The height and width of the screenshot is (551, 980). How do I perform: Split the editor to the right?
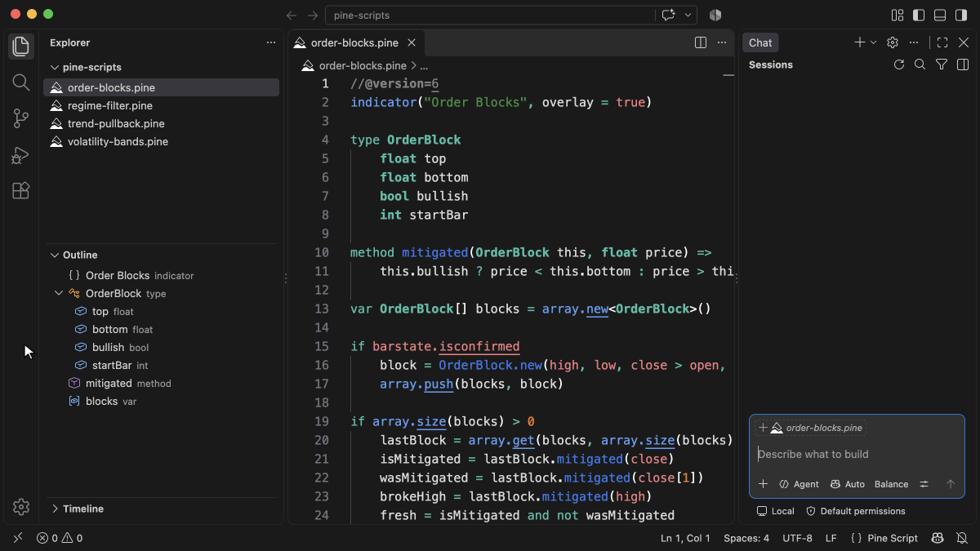pyautogui.click(x=701, y=42)
